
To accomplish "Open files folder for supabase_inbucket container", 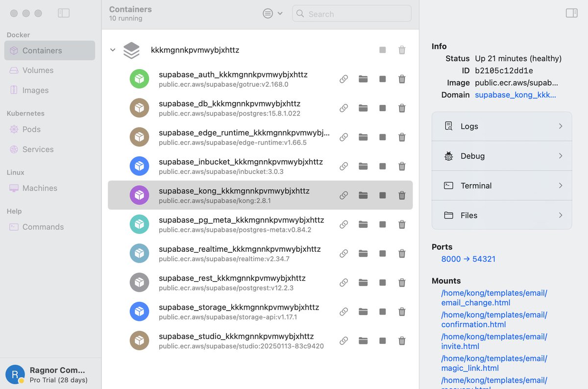I will (x=363, y=166).
